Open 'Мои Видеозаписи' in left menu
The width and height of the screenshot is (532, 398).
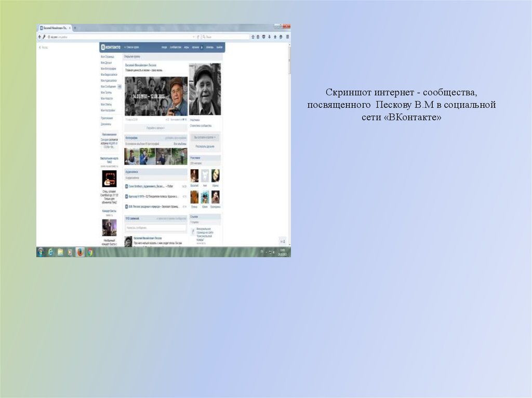tap(109, 75)
